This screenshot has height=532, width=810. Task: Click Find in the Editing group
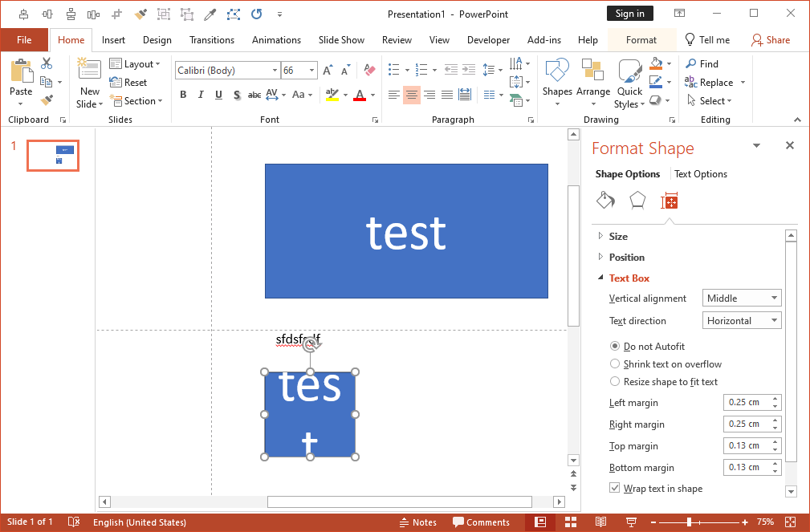[x=702, y=63]
